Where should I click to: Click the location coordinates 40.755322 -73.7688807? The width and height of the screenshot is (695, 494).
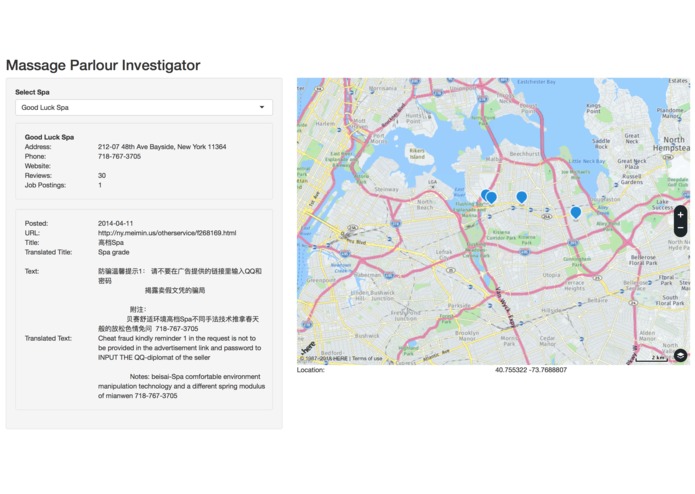pos(531,370)
